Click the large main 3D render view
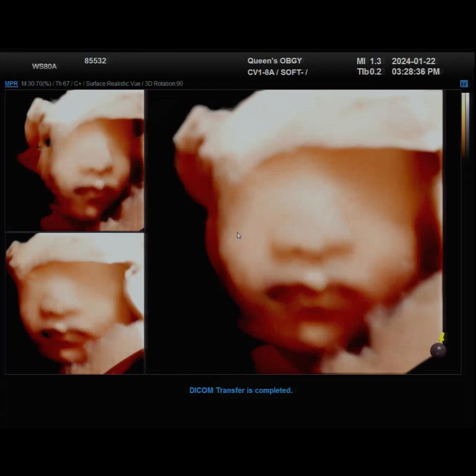The height and width of the screenshot is (476, 476). pyautogui.click(x=303, y=232)
